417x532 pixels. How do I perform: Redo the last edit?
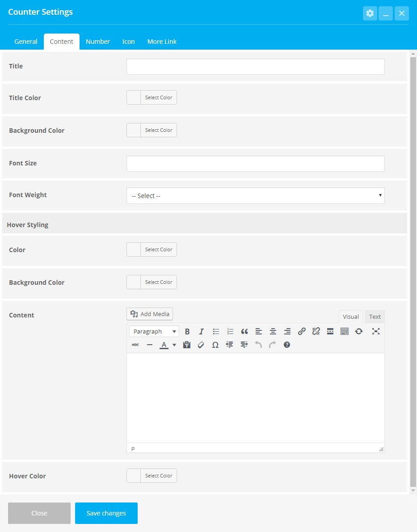pos(273,345)
